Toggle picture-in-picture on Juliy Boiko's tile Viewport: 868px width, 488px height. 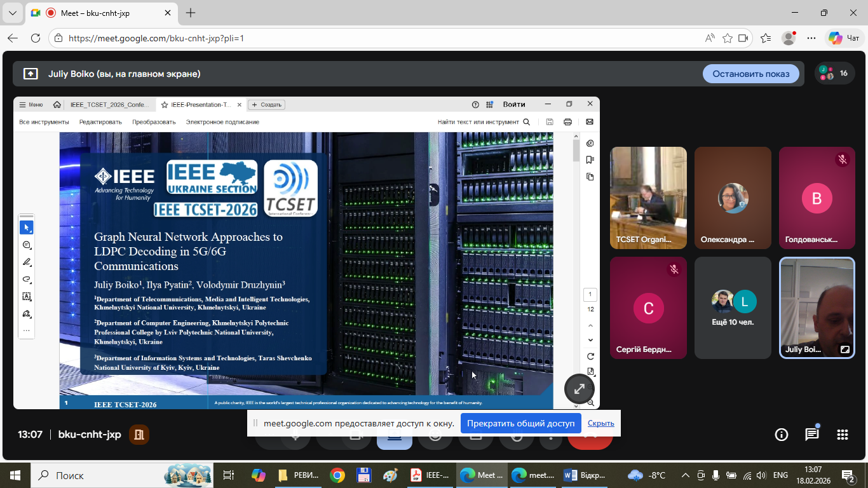[x=844, y=349]
